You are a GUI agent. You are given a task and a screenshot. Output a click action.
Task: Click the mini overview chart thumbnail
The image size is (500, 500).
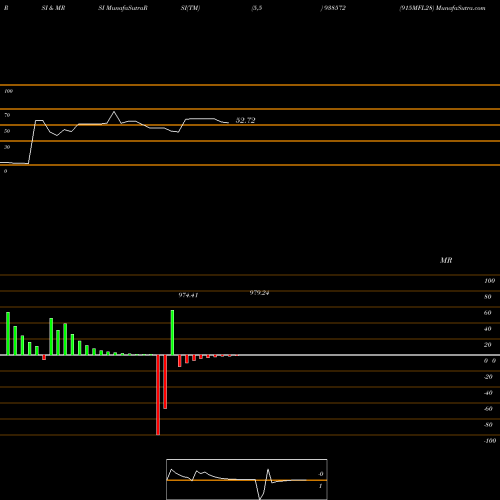point(247,479)
